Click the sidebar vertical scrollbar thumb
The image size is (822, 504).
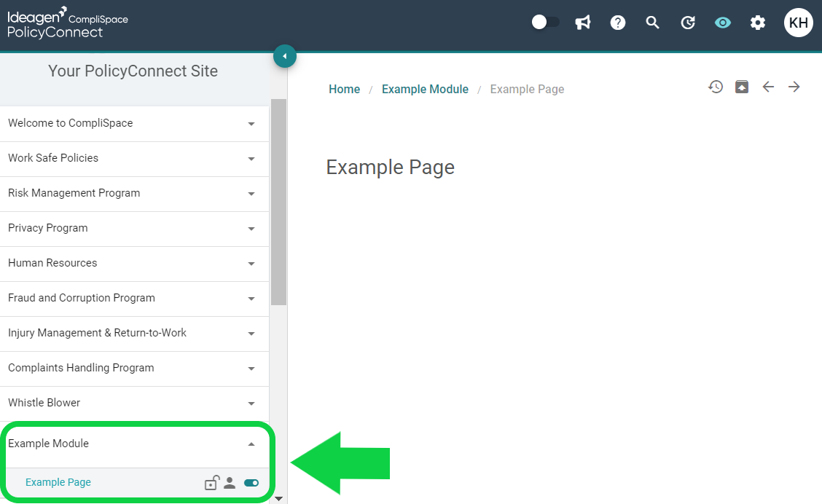click(x=278, y=202)
